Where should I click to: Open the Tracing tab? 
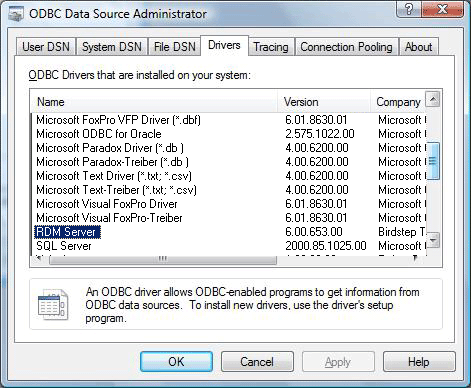coord(271,47)
